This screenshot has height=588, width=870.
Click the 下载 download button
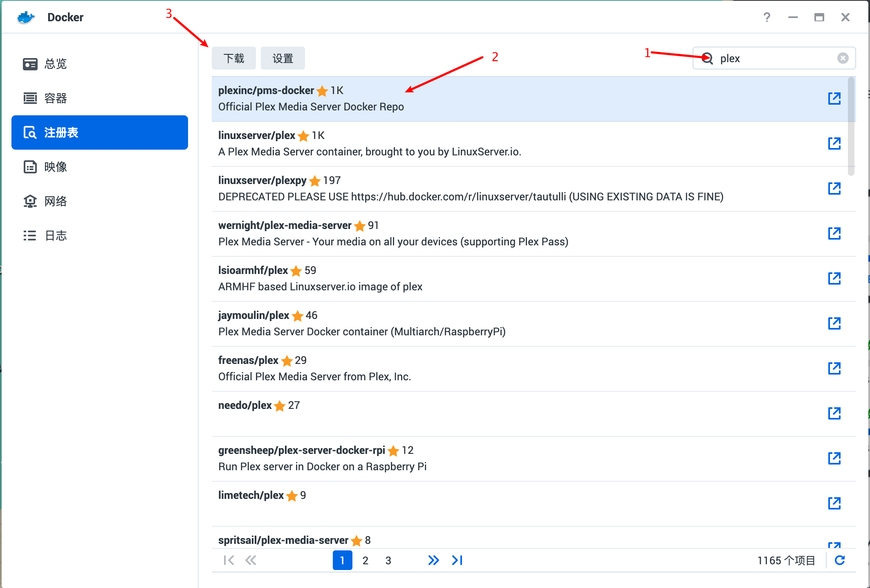tap(234, 58)
